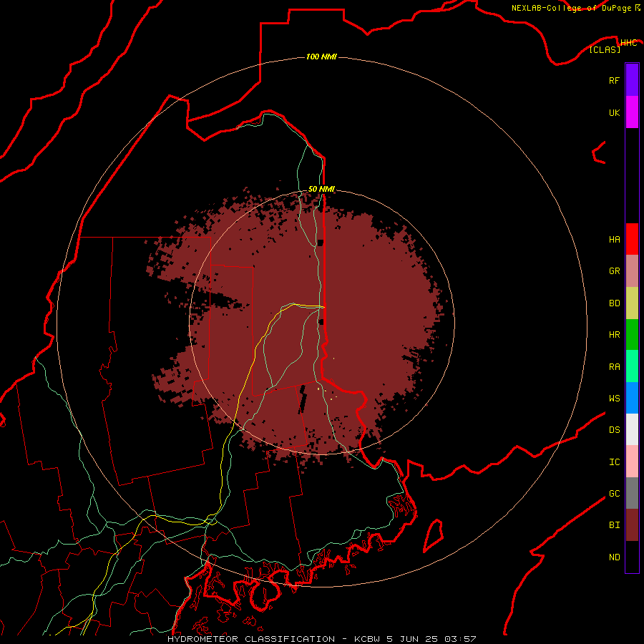Viewport: 644px width, 644px height.
Task: Click the BI legend label
Action: coord(614,525)
